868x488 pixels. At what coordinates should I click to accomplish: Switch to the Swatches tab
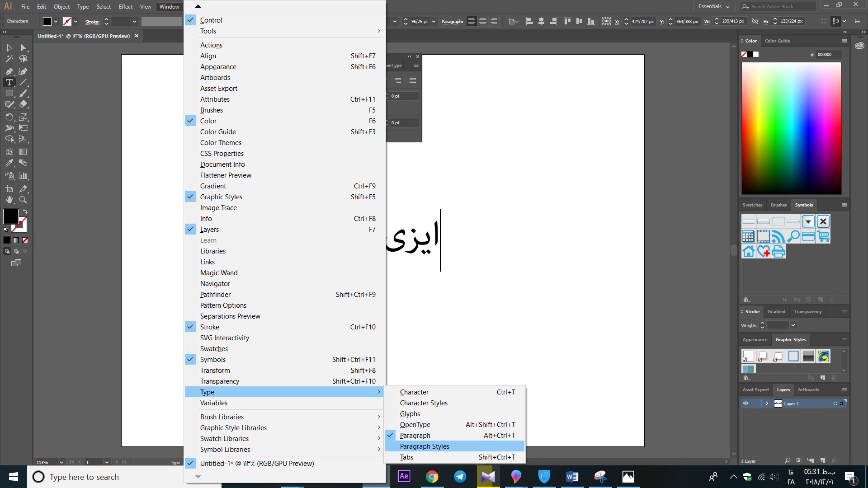(x=752, y=205)
